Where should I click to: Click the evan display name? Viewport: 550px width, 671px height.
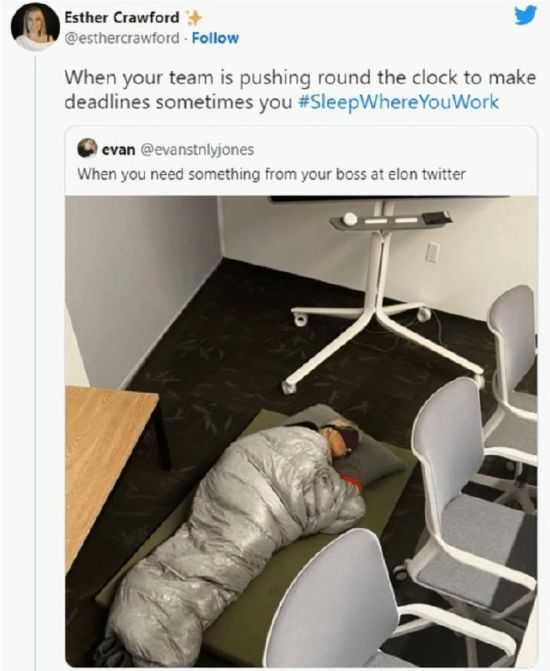click(x=119, y=150)
